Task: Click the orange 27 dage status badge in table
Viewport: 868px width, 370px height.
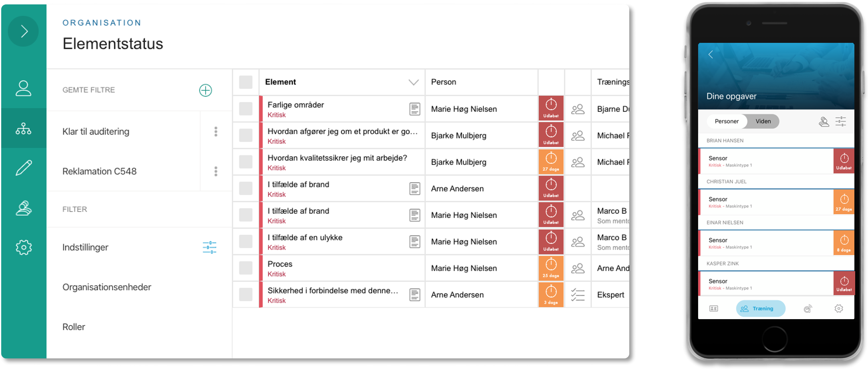Action: pos(551,162)
